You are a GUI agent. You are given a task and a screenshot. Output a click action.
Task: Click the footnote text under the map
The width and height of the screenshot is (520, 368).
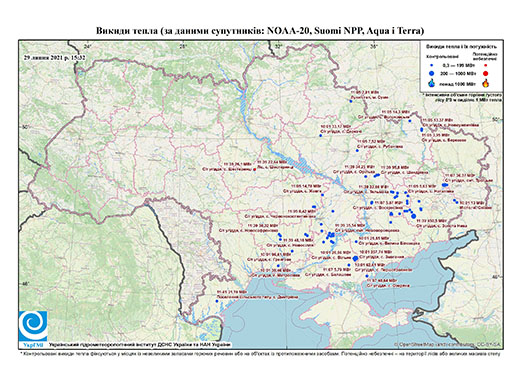pyautogui.click(x=260, y=353)
